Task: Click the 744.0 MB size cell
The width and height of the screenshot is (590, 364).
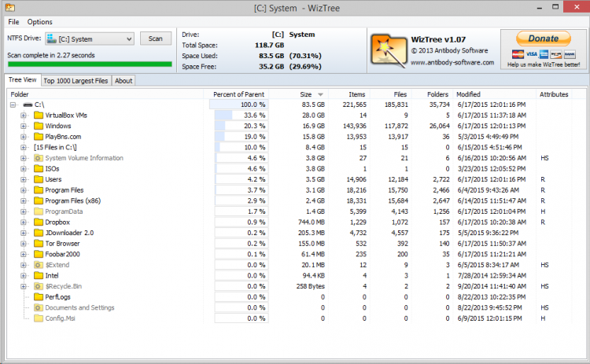Action: pyautogui.click(x=312, y=222)
